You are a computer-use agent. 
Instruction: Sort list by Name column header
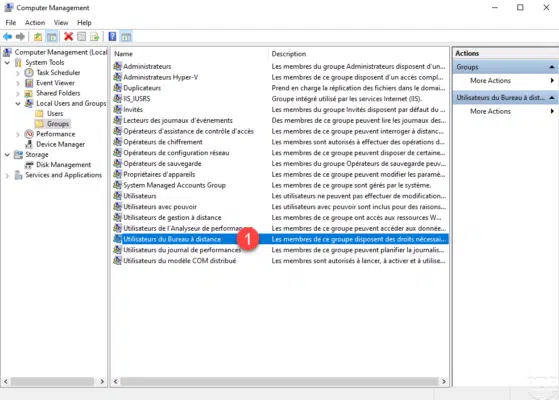coord(123,54)
